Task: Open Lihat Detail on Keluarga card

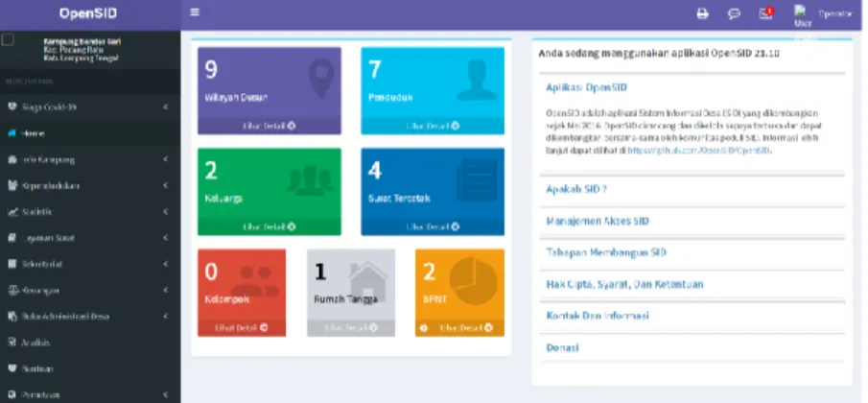Action: click(270, 227)
